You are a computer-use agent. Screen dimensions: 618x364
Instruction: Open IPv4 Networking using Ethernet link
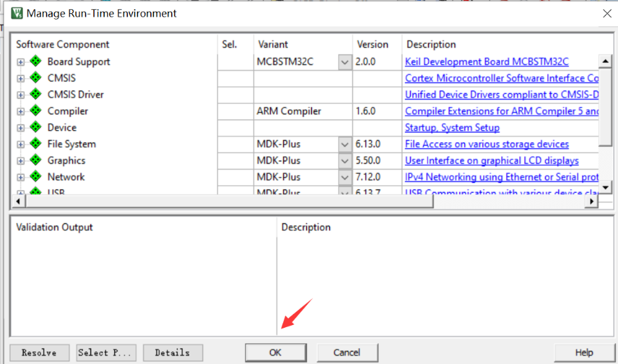[x=502, y=177]
